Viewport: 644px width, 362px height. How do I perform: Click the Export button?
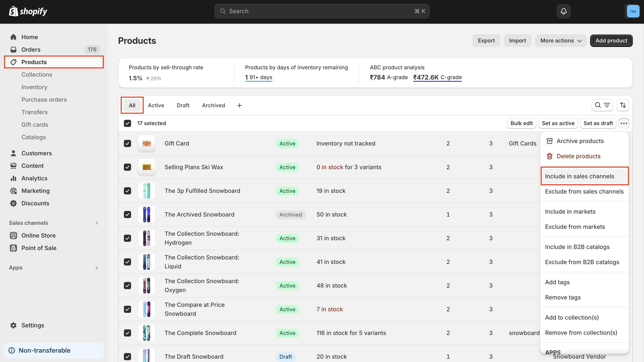(486, 41)
